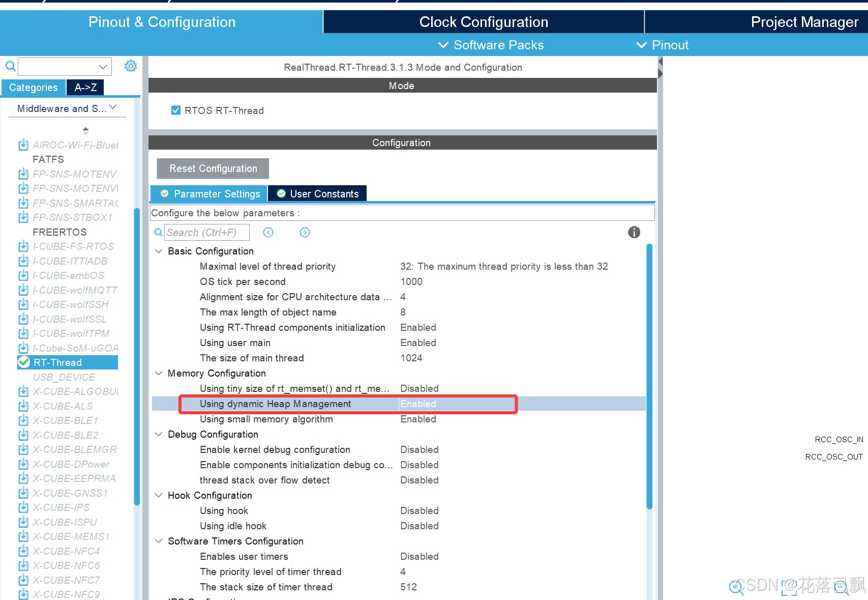Switch to Clock Configuration tab
The height and width of the screenshot is (600, 868).
tap(484, 22)
